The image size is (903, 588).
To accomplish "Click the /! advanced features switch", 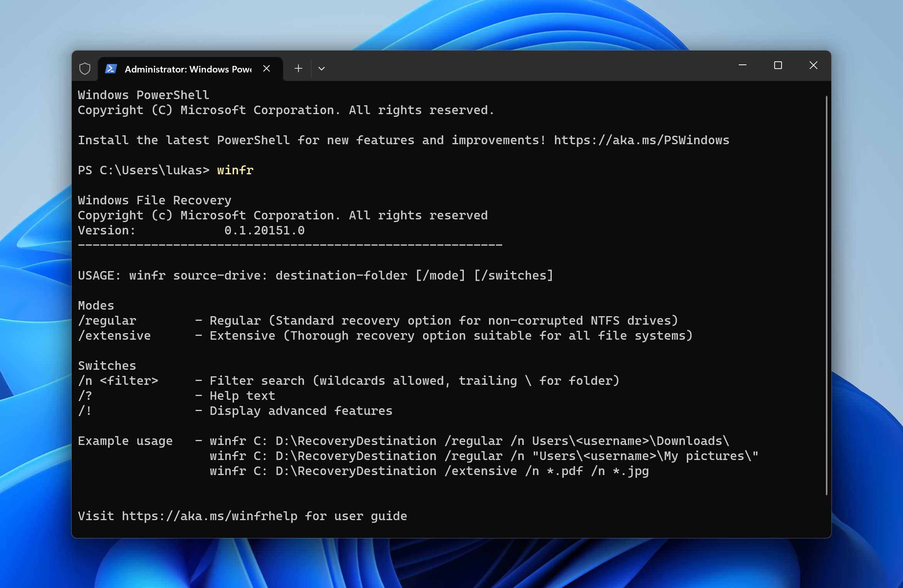I will pyautogui.click(x=85, y=411).
